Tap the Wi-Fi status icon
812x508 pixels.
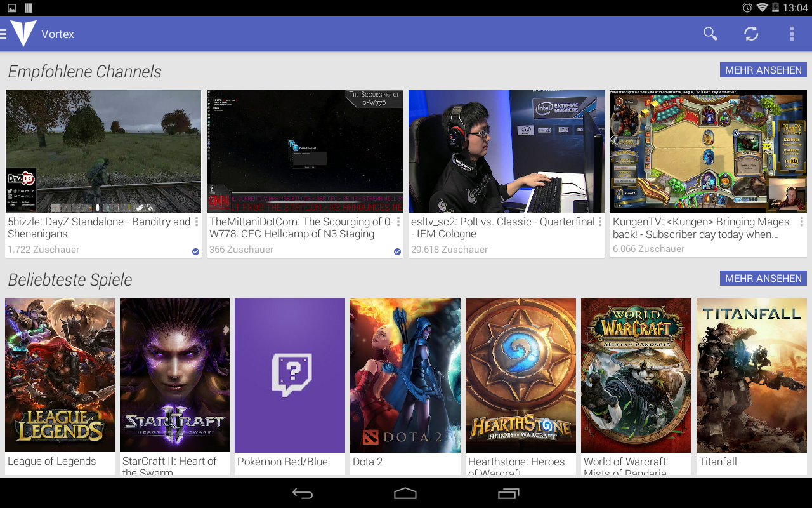point(763,8)
